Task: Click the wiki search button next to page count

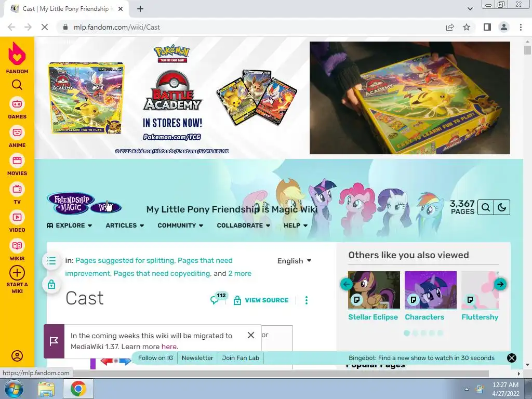Action: tap(486, 207)
